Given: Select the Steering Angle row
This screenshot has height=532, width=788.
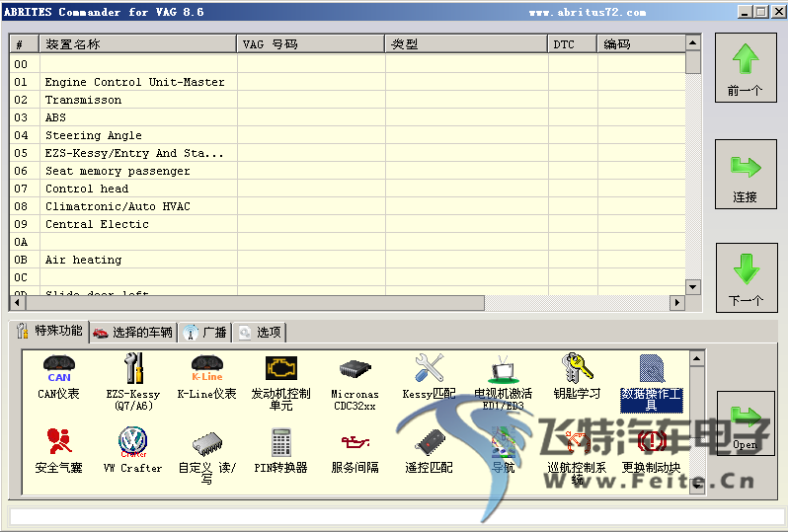Looking at the screenshot, I should point(348,135).
